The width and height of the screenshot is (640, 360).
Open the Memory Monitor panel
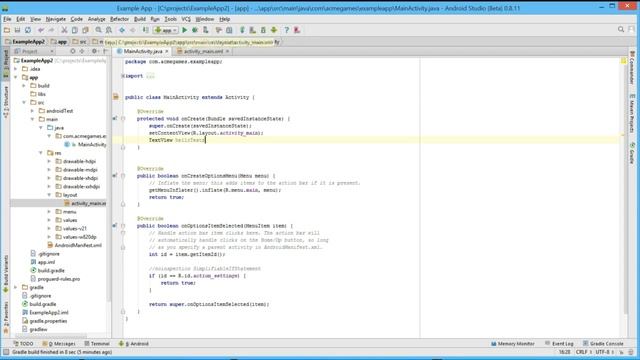(x=513, y=344)
